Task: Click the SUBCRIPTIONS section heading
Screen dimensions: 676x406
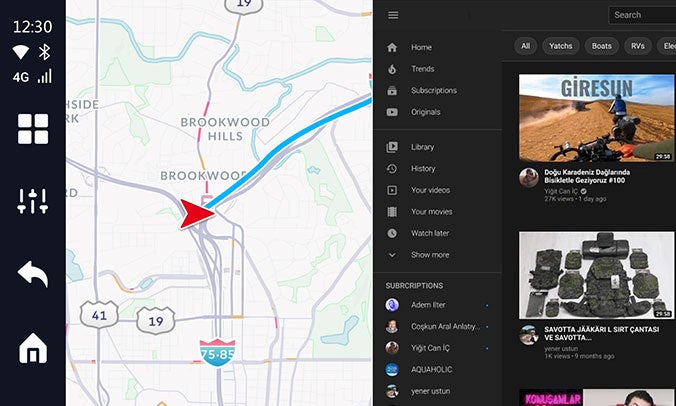Action: pyautogui.click(x=414, y=286)
